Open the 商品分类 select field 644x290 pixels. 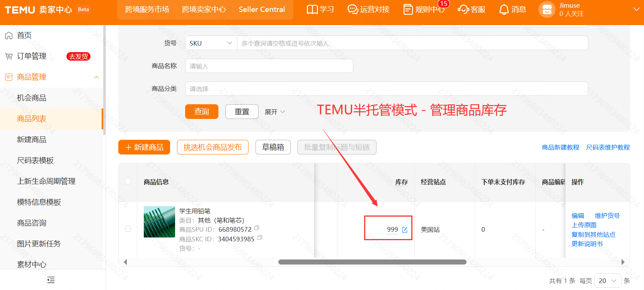tap(387, 88)
